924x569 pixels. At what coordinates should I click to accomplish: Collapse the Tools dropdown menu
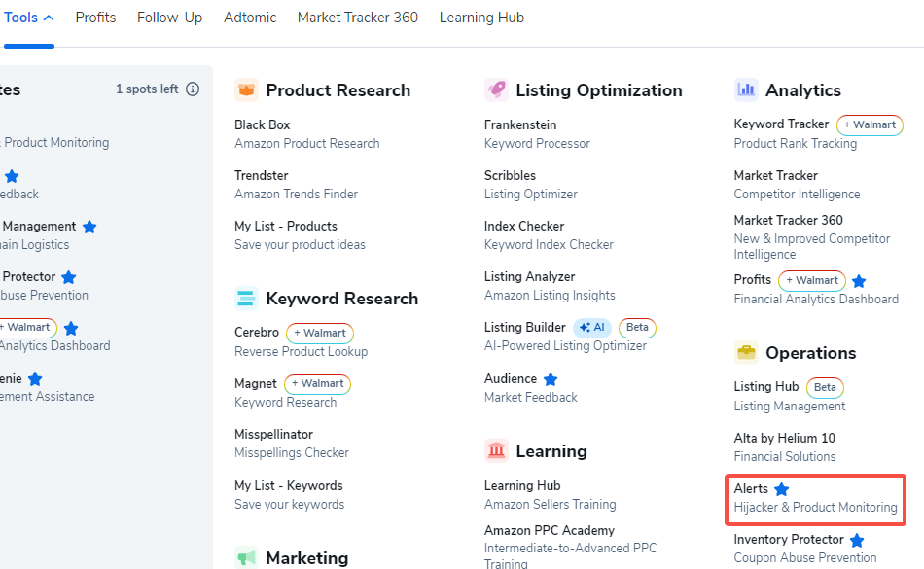coord(28,18)
